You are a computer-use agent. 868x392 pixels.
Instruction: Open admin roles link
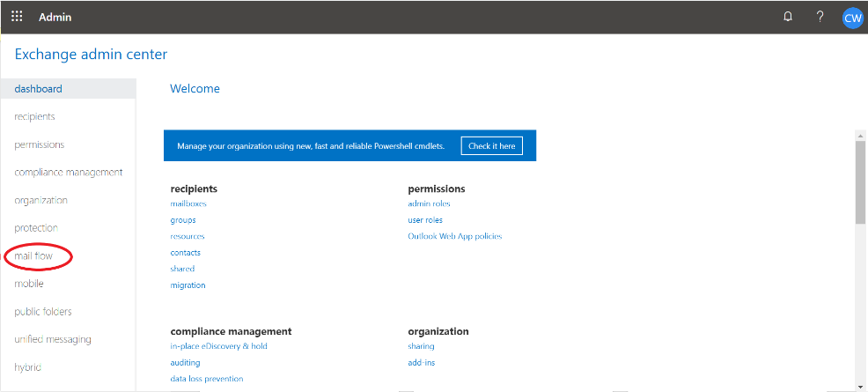click(x=429, y=203)
